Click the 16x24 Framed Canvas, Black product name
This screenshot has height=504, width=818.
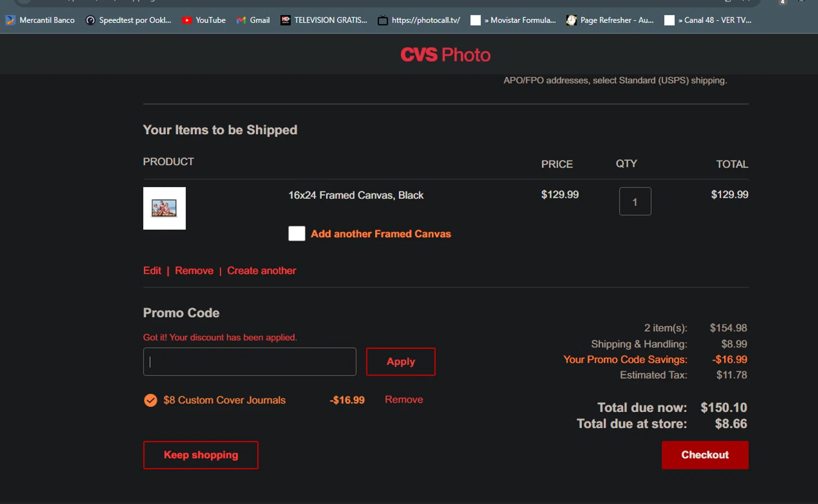[356, 195]
